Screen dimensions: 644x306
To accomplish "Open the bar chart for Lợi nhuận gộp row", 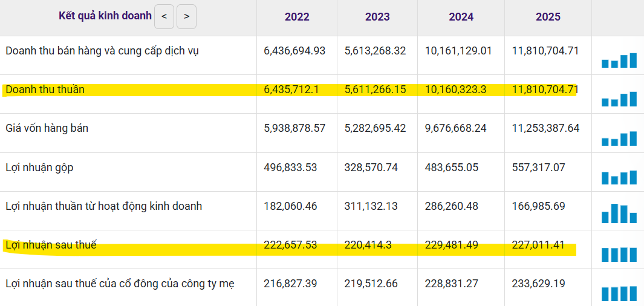I will 619,177.
